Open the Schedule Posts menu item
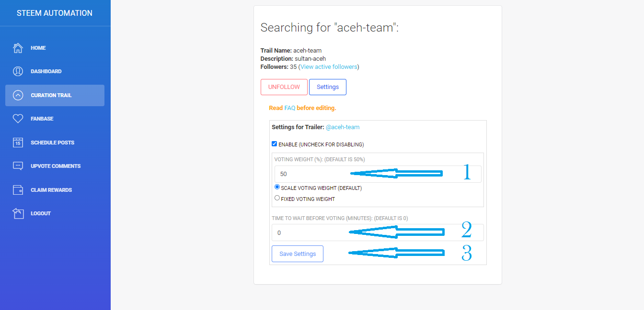644x310 pixels. [52, 143]
